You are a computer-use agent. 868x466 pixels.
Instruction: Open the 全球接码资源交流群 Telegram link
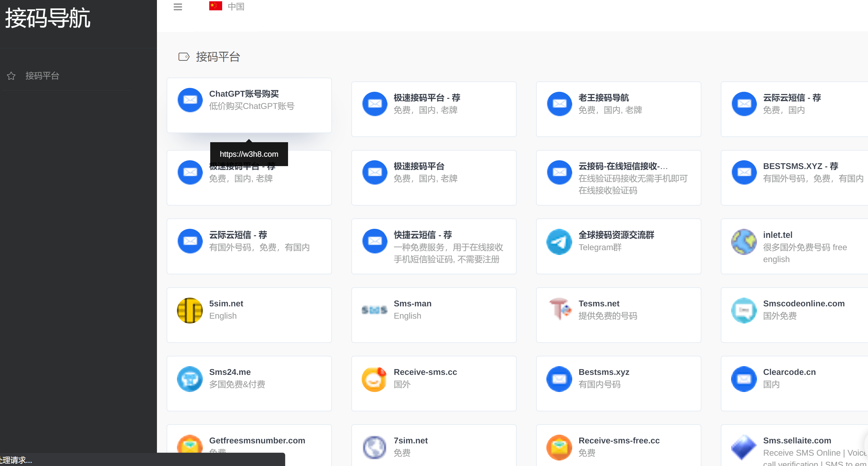pos(618,247)
